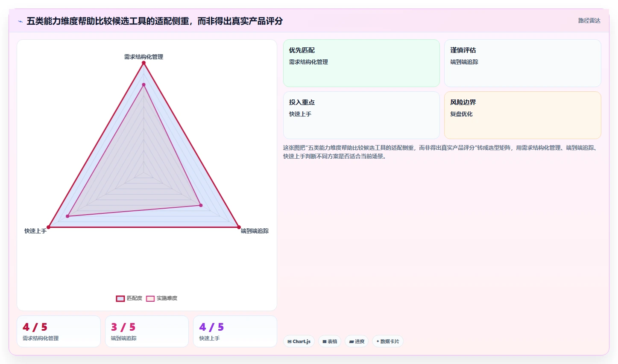Viewport: 618px width, 364px height.
Task: Click the 快速上手 radar axis label
Action: [35, 231]
